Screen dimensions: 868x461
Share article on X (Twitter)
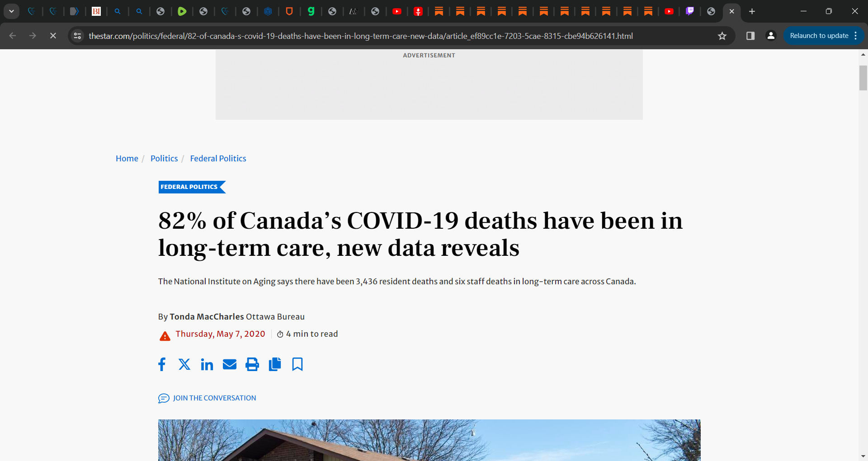(184, 364)
